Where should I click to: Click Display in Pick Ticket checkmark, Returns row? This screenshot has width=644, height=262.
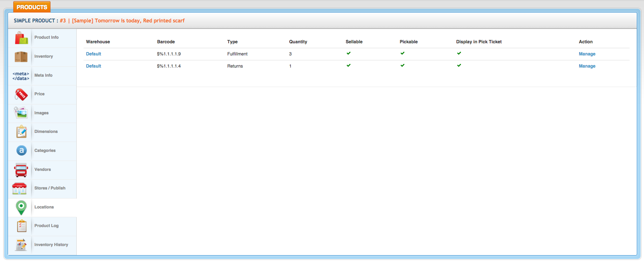click(459, 65)
